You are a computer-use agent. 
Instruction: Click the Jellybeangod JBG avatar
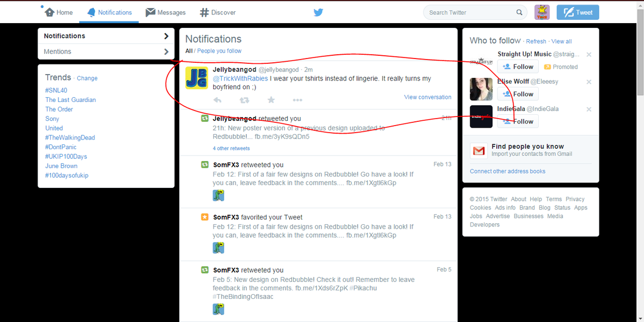(196, 78)
